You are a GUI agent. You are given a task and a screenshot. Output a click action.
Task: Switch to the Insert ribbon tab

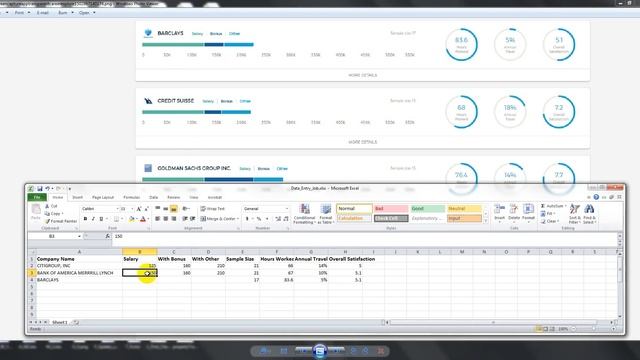pos(77,197)
